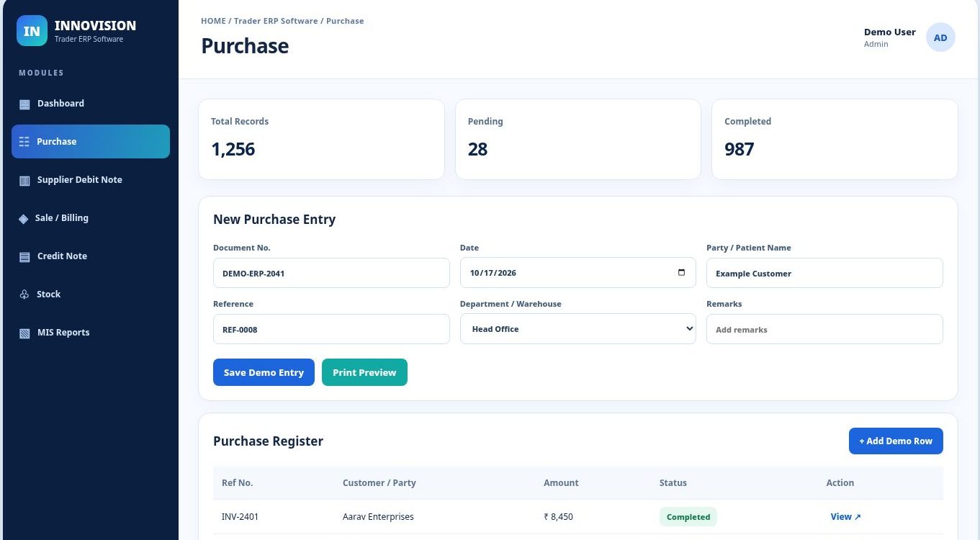
Task: Click the Purchase list icon in sidebar
Action: pyautogui.click(x=24, y=142)
